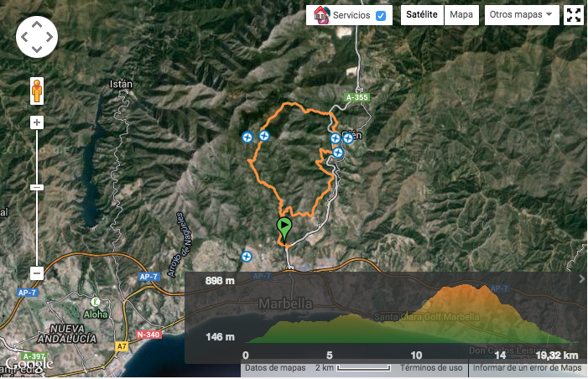
Task: Switch to Mapa view
Action: coord(461,15)
